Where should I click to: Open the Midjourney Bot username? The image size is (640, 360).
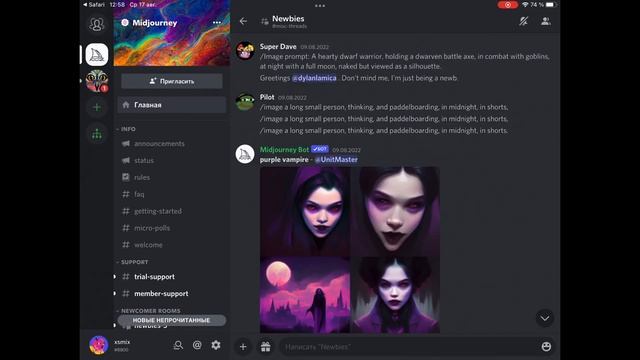pyautogui.click(x=284, y=150)
